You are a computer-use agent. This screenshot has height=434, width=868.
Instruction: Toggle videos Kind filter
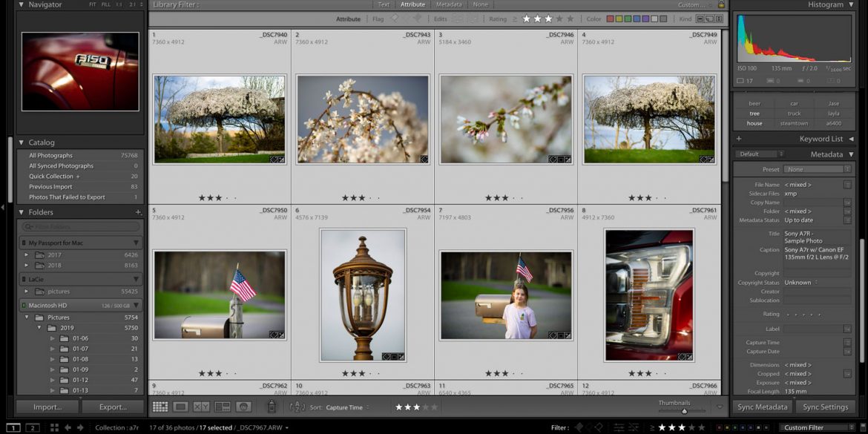719,19
